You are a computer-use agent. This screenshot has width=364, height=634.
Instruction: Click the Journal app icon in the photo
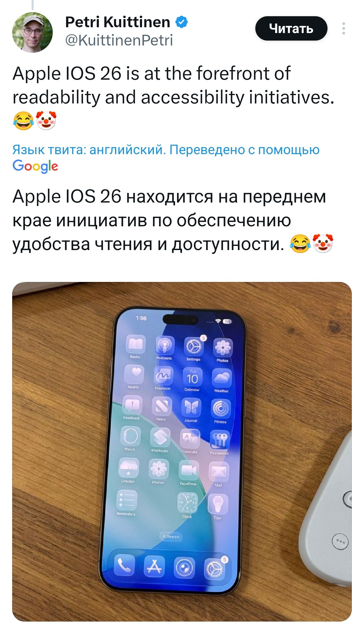click(191, 407)
